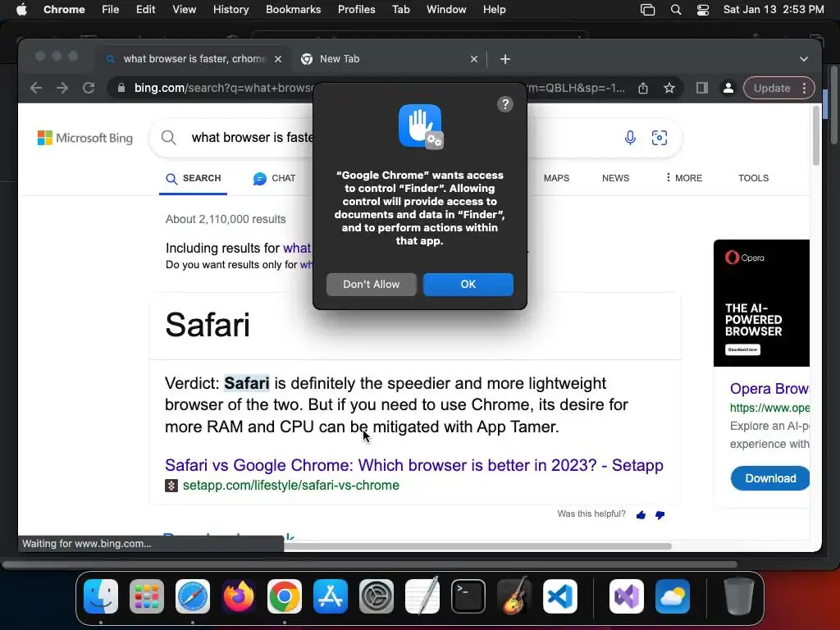Open System Settings from the Dock

coord(377,596)
